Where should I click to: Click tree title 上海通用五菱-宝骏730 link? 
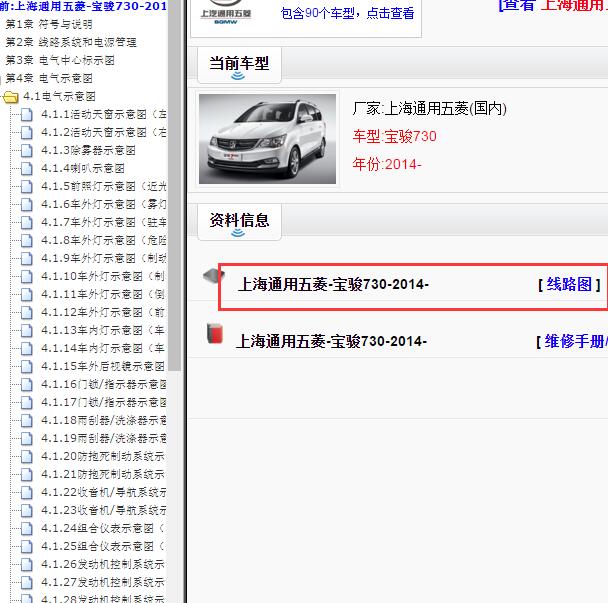coord(83,6)
